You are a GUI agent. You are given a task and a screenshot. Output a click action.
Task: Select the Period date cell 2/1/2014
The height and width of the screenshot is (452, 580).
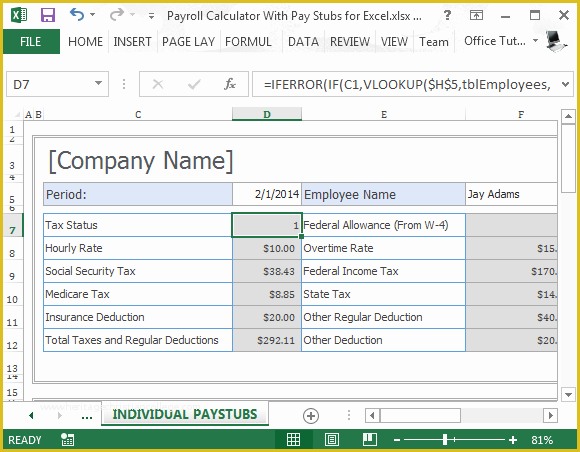tap(267, 194)
